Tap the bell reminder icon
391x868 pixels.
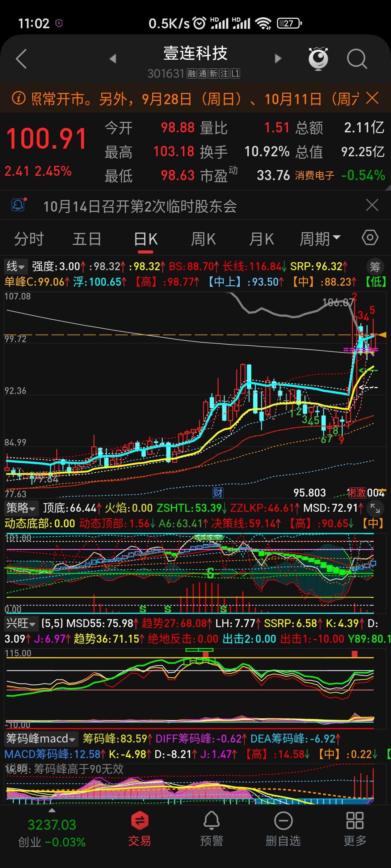pyautogui.click(x=19, y=205)
